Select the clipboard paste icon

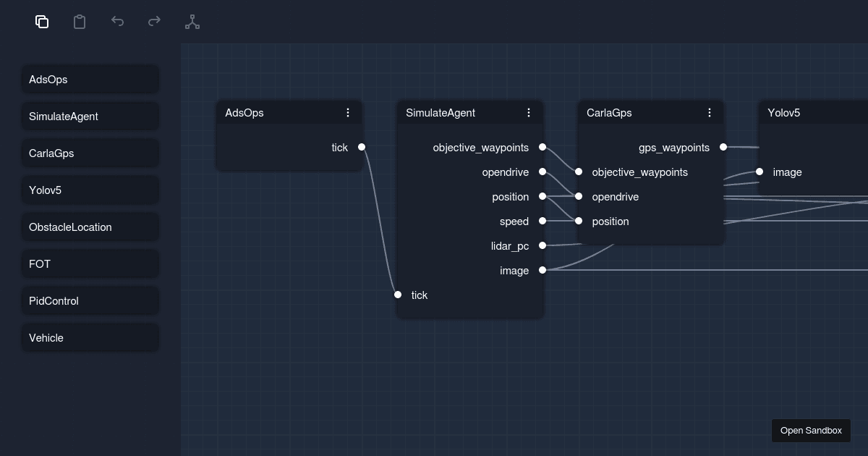point(80,22)
